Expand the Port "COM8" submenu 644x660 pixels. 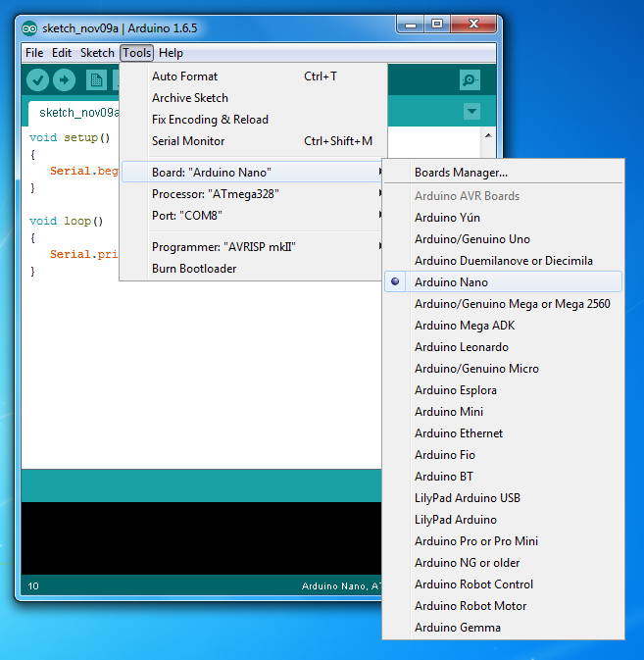point(252,216)
